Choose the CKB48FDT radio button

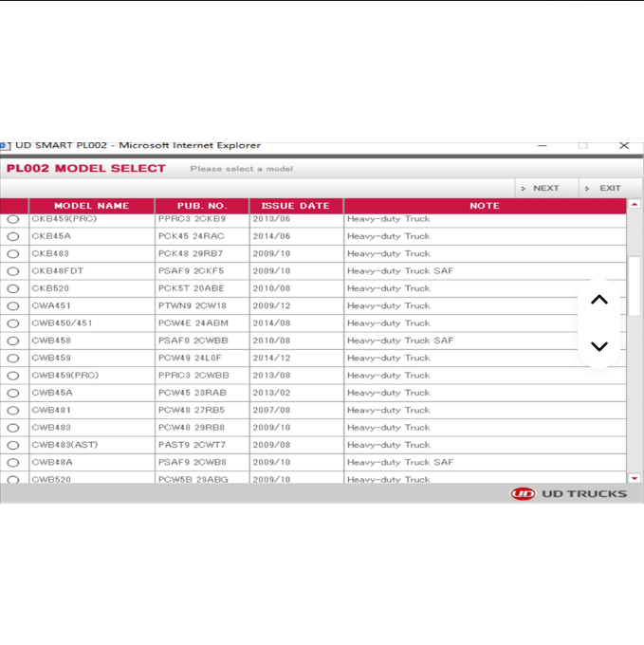(13, 271)
